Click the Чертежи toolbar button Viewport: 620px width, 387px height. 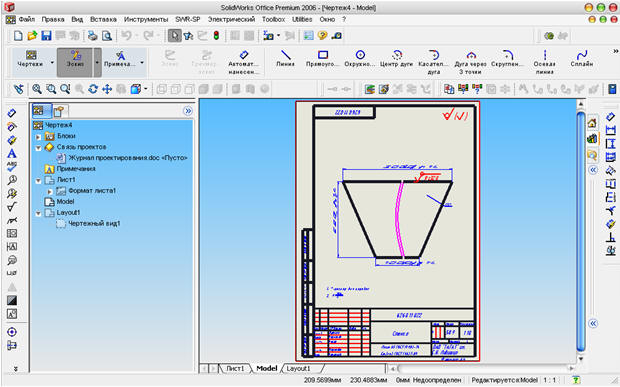click(30, 59)
